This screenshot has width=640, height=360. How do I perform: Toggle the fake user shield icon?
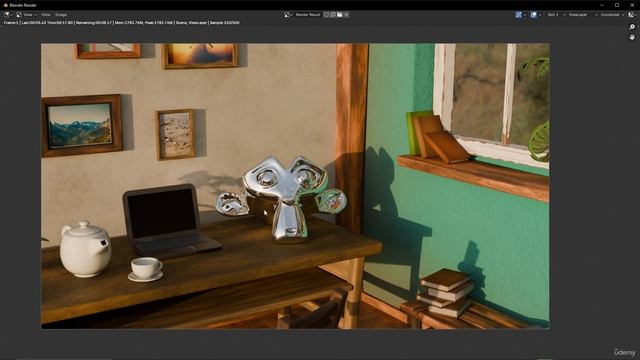(x=326, y=15)
